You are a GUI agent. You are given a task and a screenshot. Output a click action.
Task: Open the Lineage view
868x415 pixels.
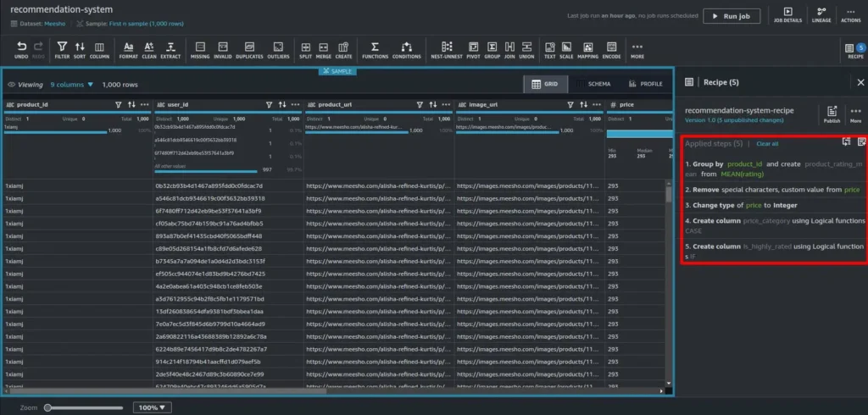pos(821,15)
